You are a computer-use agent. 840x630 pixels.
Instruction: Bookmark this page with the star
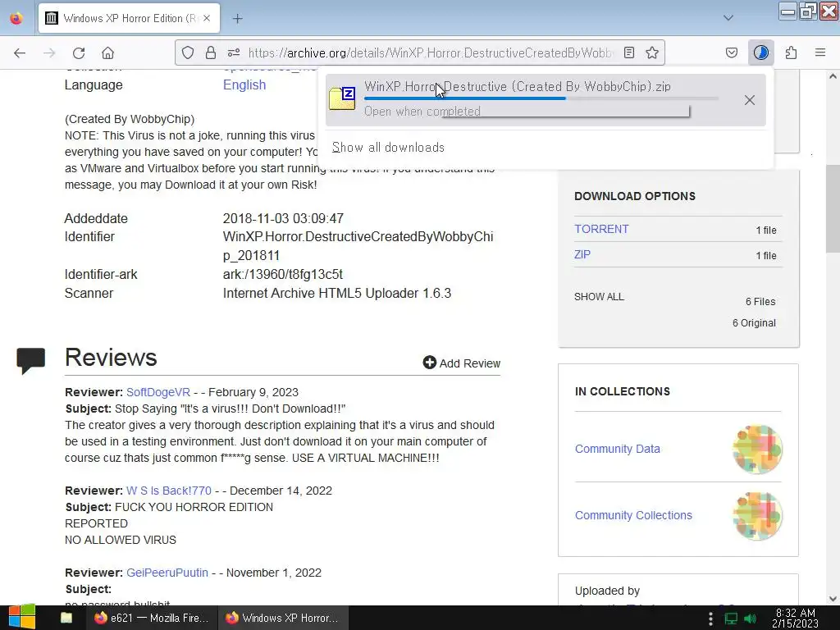652,52
